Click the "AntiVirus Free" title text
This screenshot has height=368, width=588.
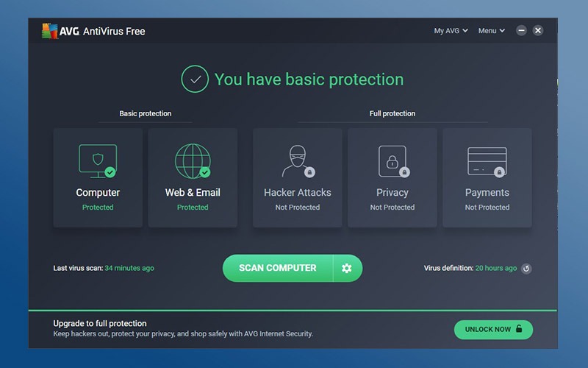(x=114, y=31)
